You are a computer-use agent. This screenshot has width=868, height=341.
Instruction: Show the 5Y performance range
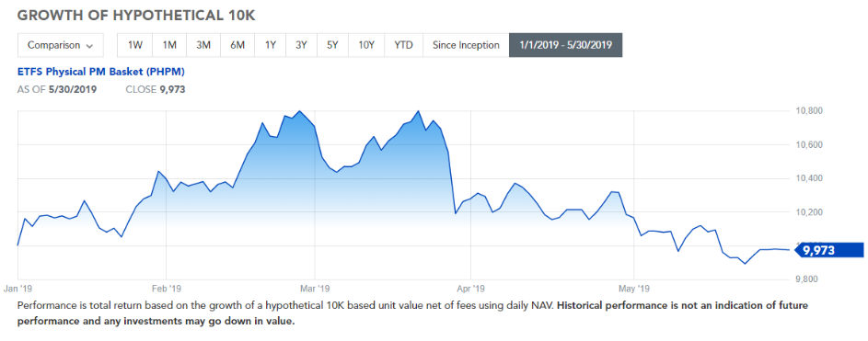(332, 45)
